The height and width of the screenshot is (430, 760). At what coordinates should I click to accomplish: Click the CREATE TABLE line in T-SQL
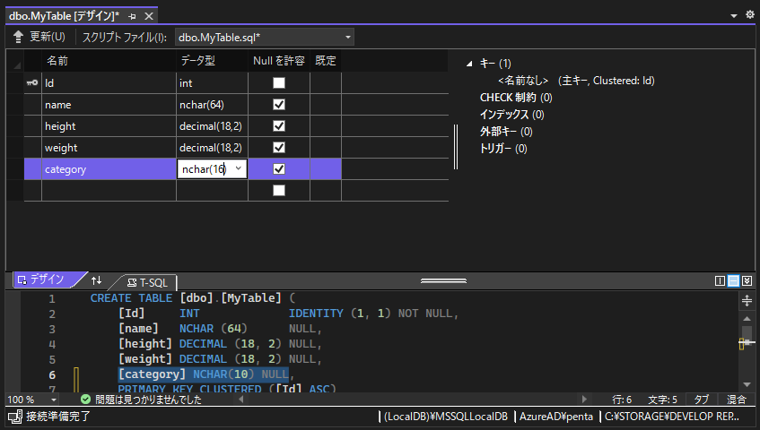(x=192, y=298)
